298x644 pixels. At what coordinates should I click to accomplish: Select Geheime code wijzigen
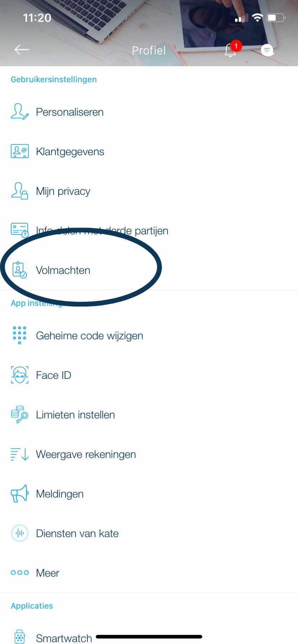[x=149, y=335]
